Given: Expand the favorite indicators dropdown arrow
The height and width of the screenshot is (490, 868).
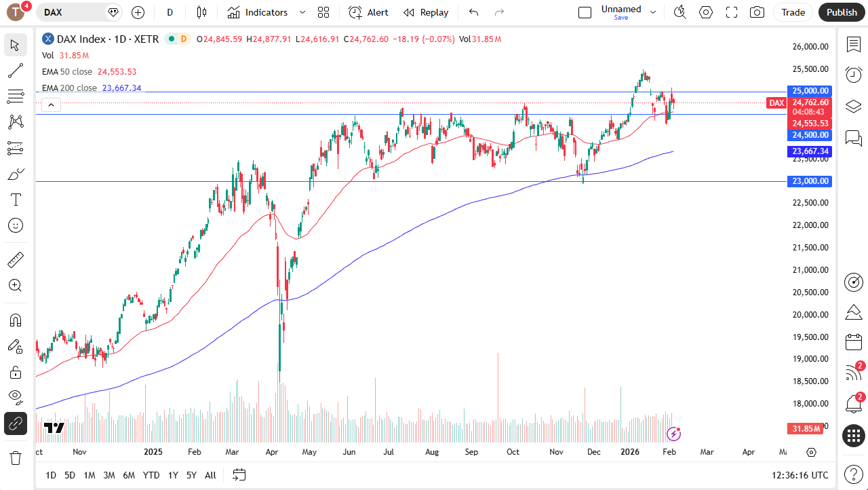Looking at the screenshot, I should (x=302, y=12).
